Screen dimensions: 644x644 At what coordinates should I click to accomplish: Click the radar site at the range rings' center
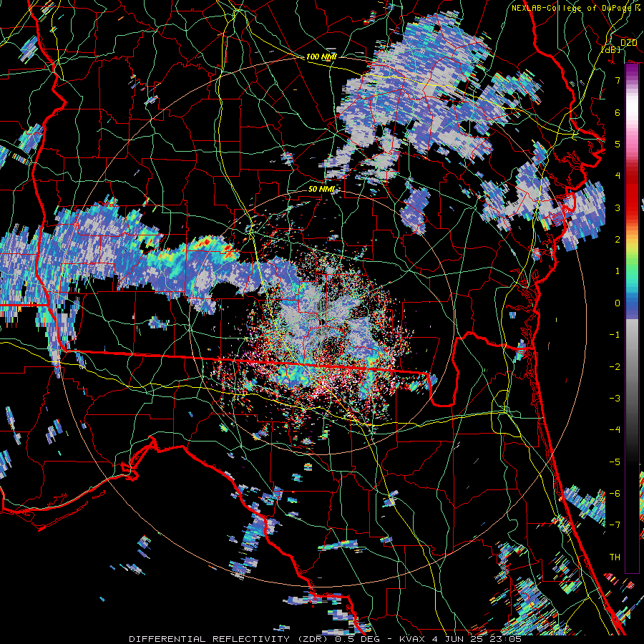[x=323, y=321]
